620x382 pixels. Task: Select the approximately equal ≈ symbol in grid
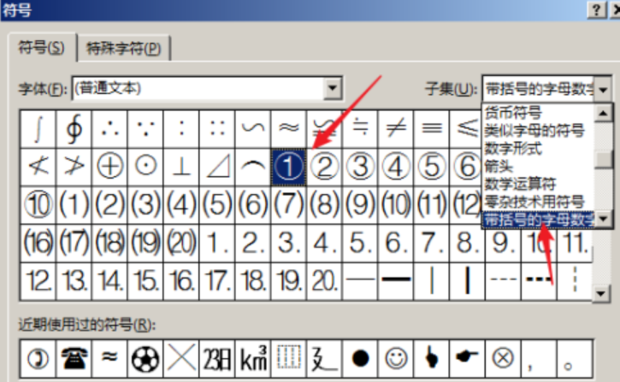tap(288, 129)
